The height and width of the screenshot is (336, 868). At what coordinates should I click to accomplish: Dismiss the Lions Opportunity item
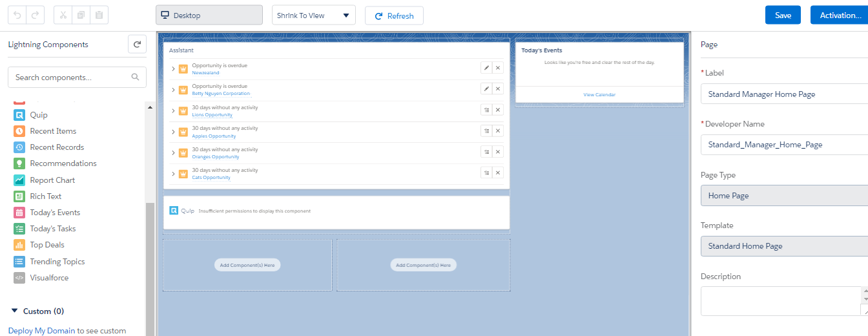[x=497, y=110]
